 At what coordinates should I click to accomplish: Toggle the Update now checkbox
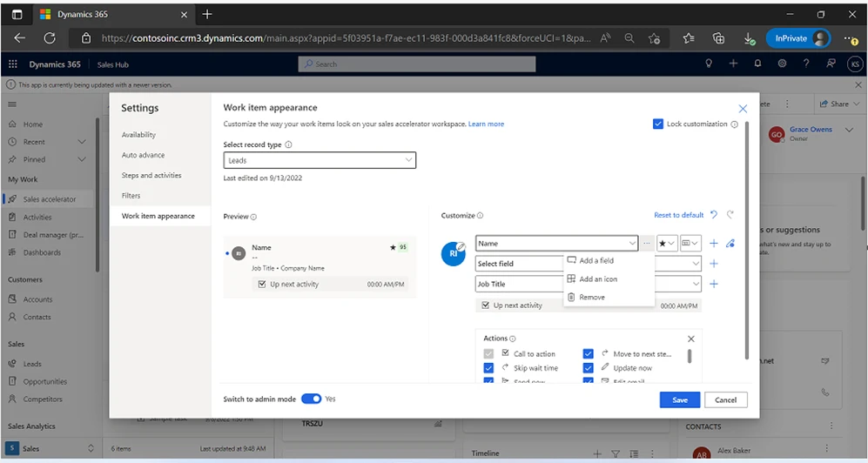(588, 368)
